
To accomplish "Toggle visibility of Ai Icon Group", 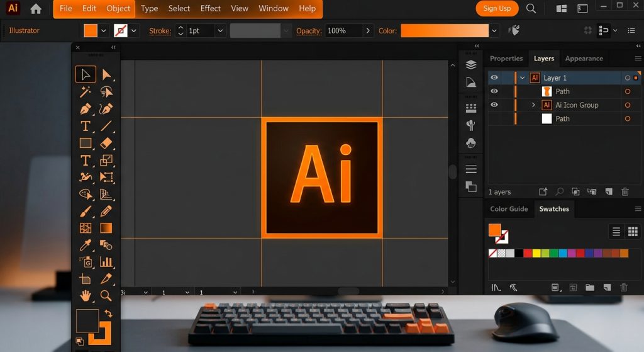I will point(494,105).
